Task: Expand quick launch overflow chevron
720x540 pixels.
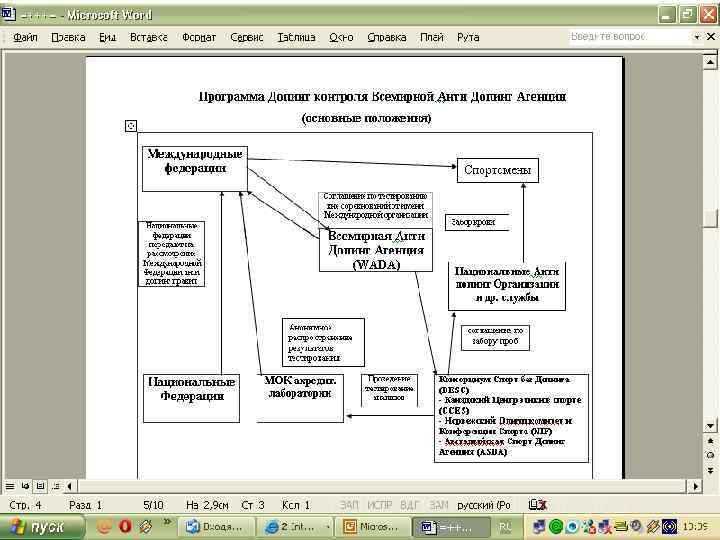Action: coord(167,522)
